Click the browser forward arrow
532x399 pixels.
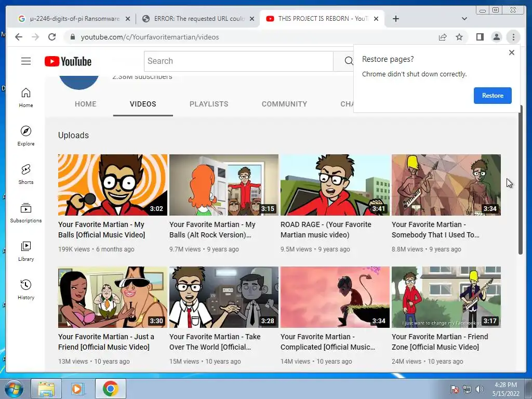click(x=35, y=37)
